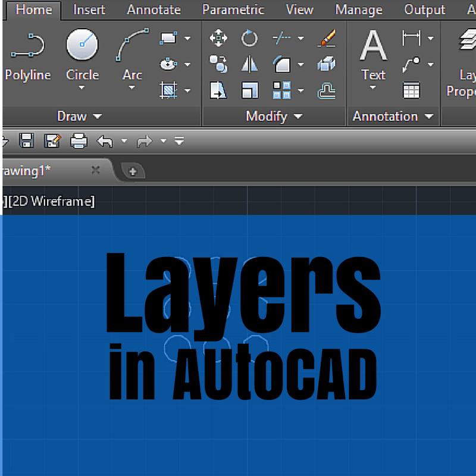Undo the last action
The width and height of the screenshot is (476, 476).
105,141
